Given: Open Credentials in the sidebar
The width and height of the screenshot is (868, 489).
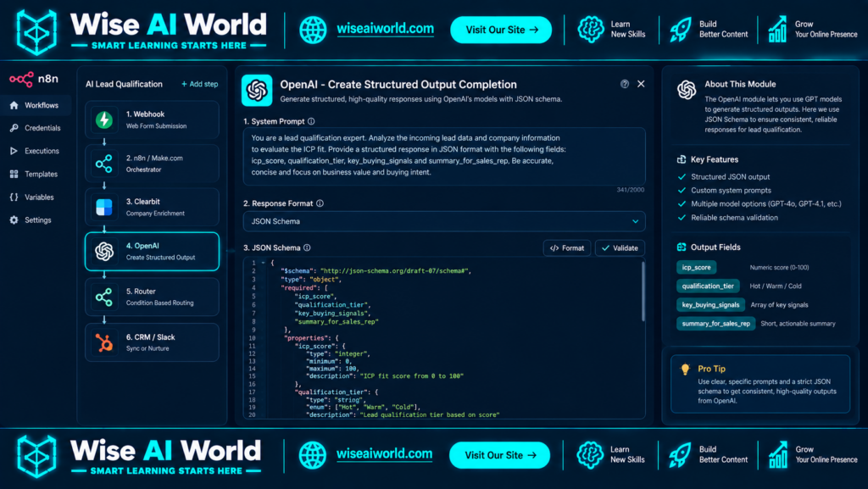Looking at the screenshot, I should (x=36, y=128).
